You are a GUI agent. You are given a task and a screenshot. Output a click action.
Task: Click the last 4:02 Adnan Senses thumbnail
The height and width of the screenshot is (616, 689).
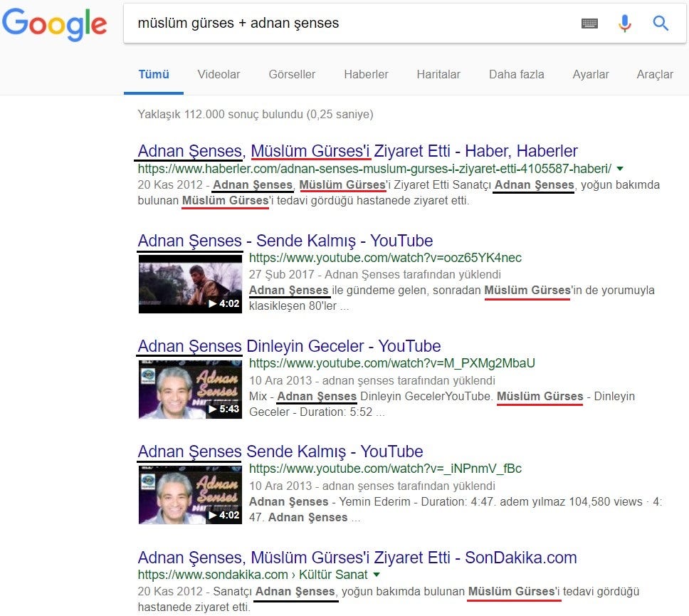tap(190, 495)
